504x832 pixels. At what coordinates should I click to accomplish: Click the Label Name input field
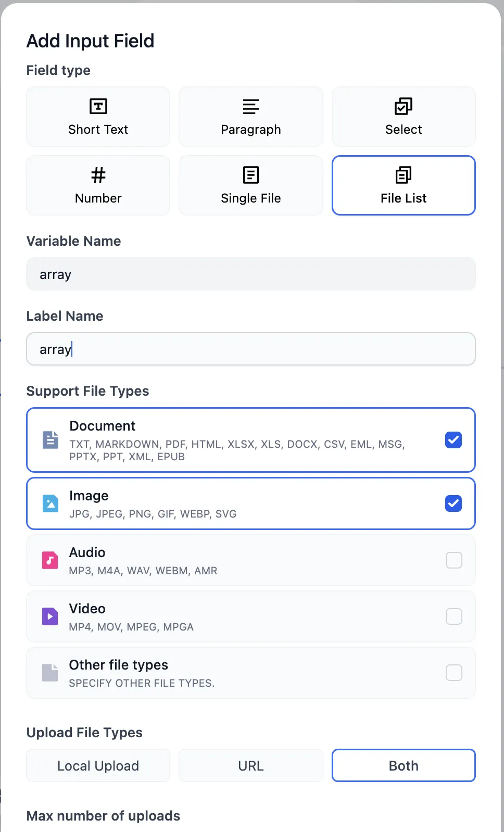[x=250, y=349]
